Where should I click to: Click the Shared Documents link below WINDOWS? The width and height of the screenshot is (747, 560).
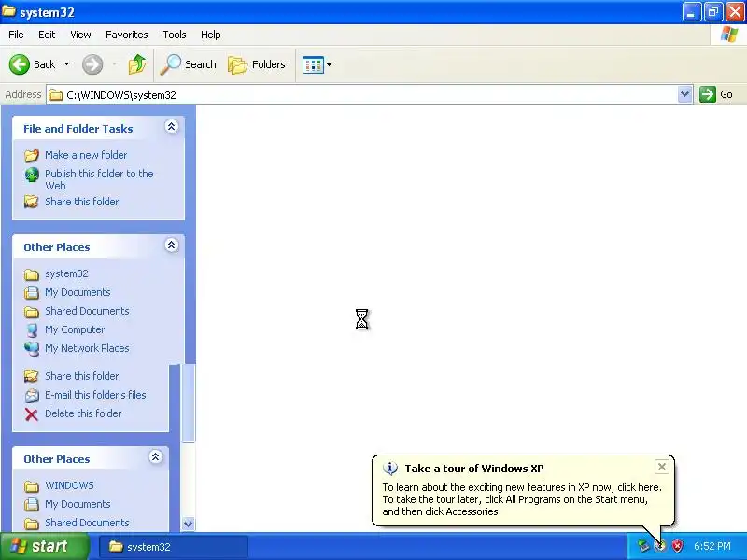87,523
